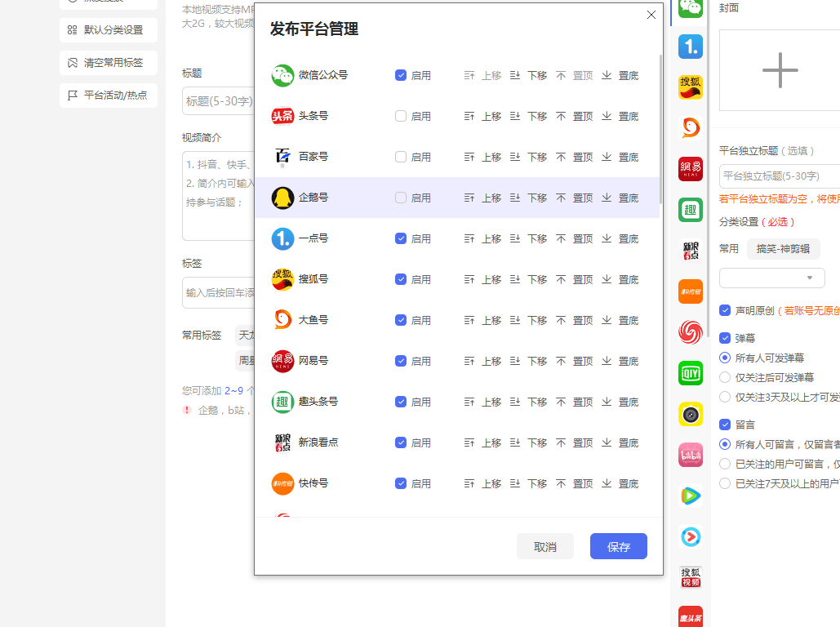The height and width of the screenshot is (627, 840).
Task: Select the Dayu icon in the platform sidebar
Action: click(690, 127)
